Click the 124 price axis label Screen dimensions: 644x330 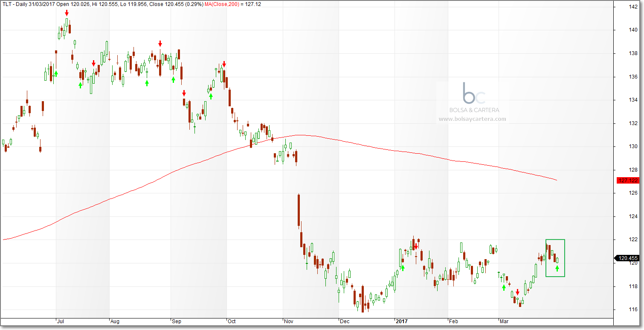633,216
